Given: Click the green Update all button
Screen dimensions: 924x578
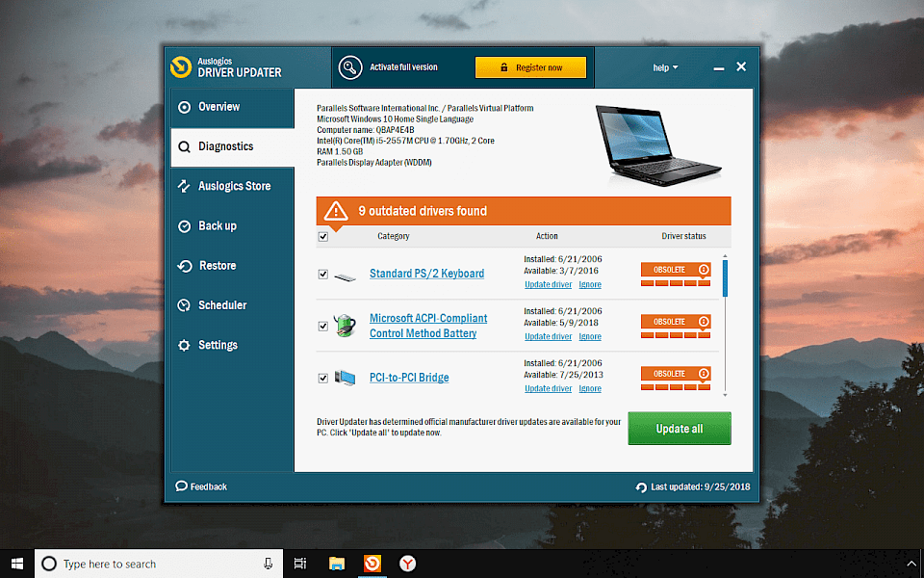Looking at the screenshot, I should click(680, 429).
